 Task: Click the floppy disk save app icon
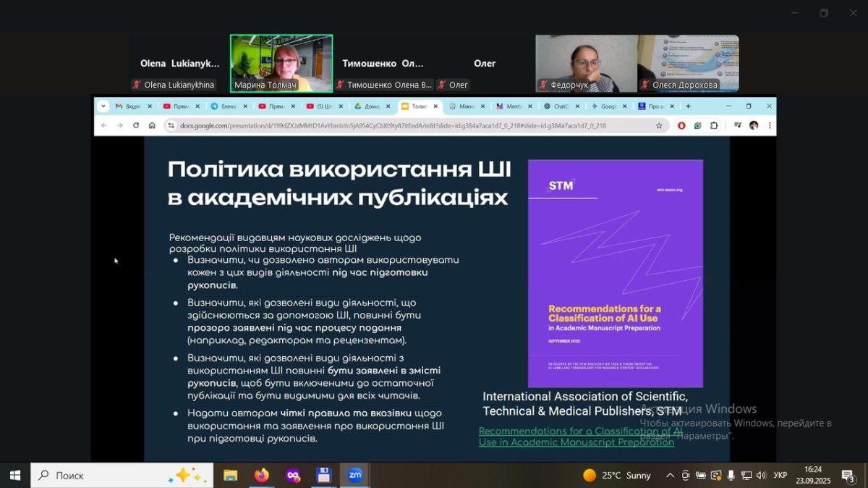(323, 476)
